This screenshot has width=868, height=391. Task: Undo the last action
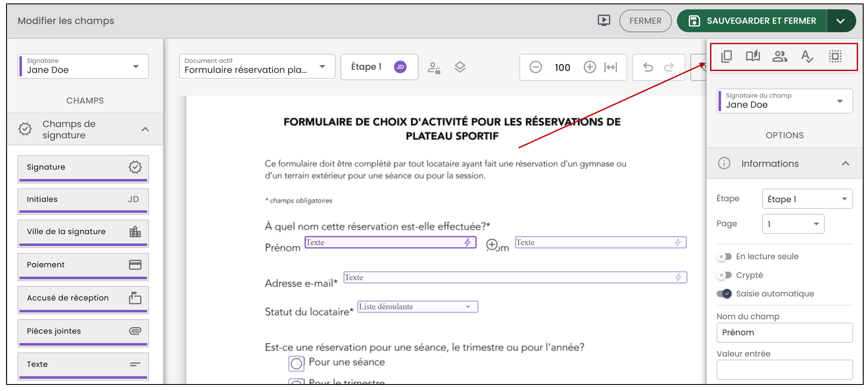648,67
